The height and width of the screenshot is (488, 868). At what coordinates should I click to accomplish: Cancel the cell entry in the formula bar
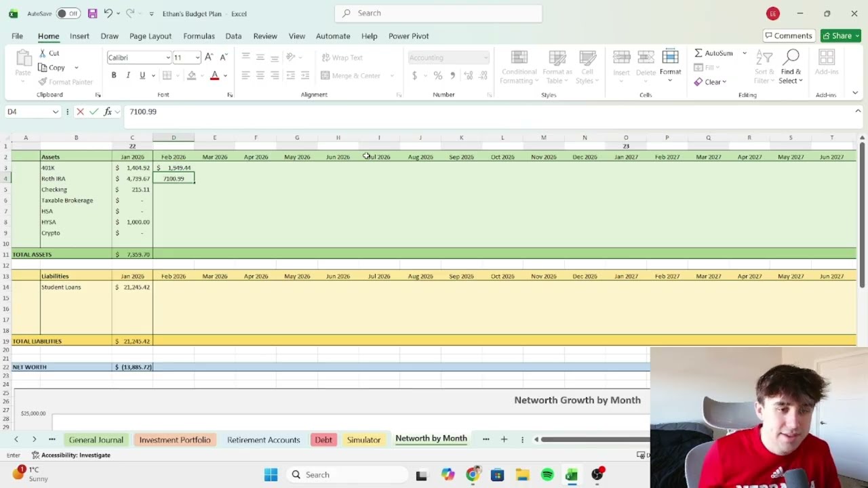80,112
